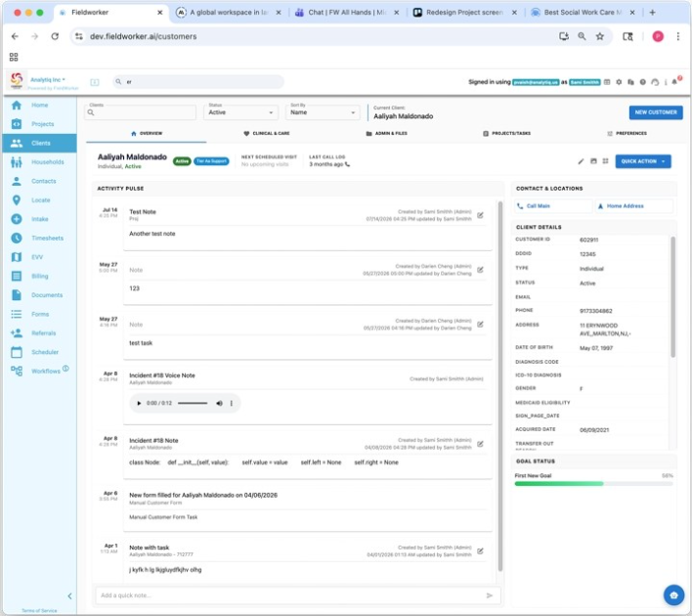This screenshot has height=616, width=692.
Task: Open the Terms of Service link
Action: 39,611
